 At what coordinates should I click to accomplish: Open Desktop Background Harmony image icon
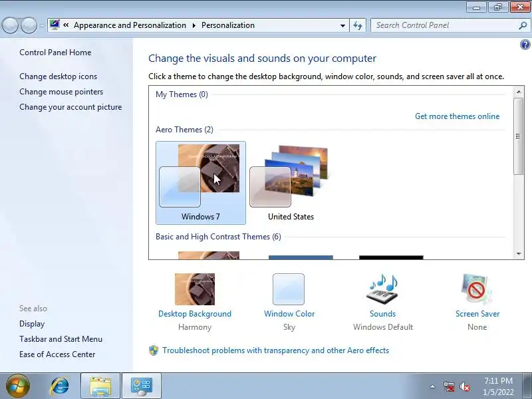195,289
